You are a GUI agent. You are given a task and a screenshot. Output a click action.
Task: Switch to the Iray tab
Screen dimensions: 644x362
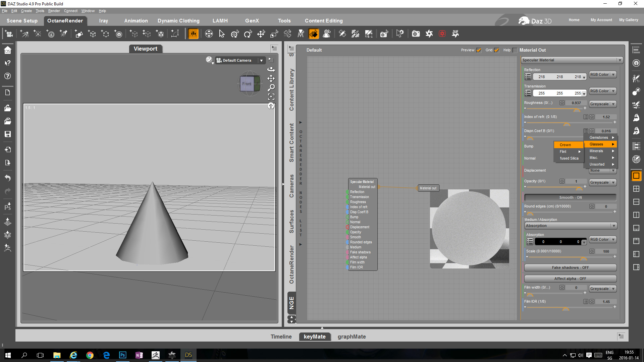tap(103, 21)
